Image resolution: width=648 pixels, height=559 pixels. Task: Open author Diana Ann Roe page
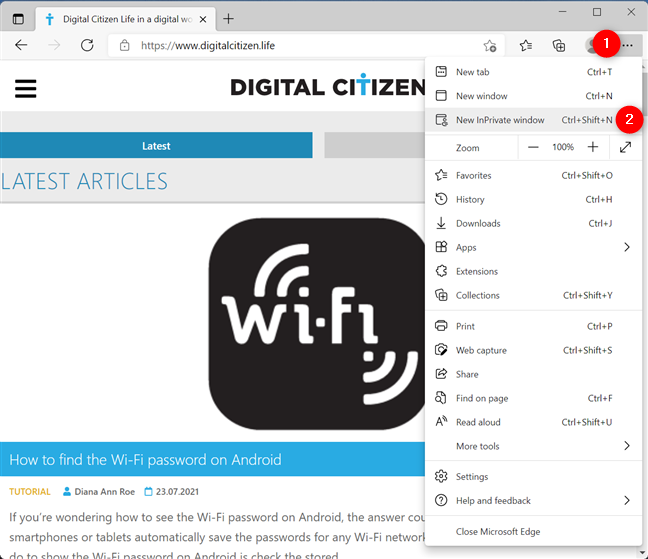pyautogui.click(x=105, y=492)
